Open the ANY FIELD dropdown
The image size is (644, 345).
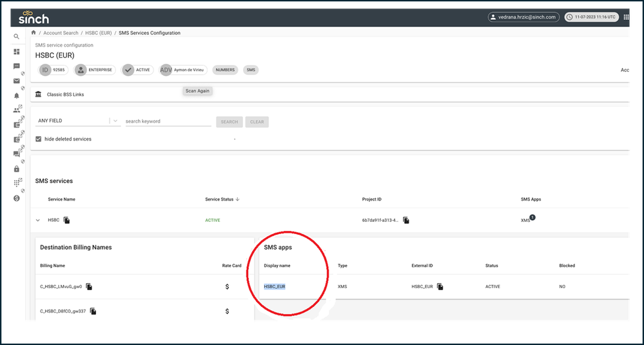(x=78, y=121)
